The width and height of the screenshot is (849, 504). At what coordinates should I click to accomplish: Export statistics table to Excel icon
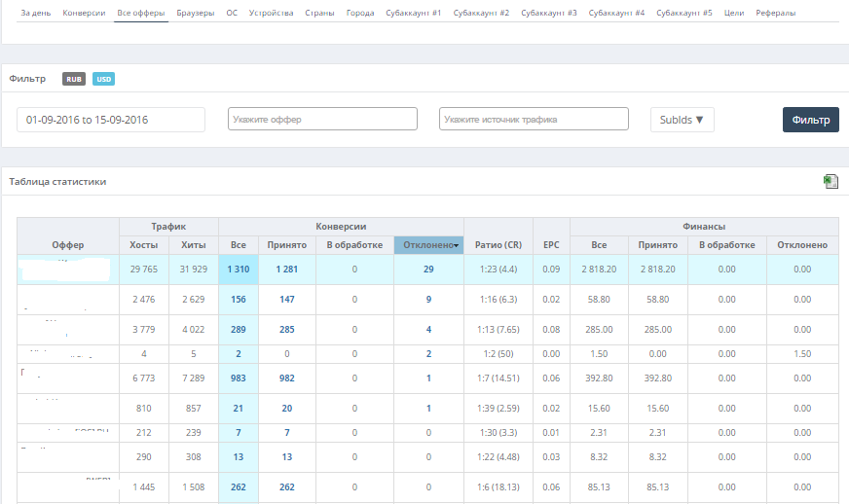click(x=831, y=181)
